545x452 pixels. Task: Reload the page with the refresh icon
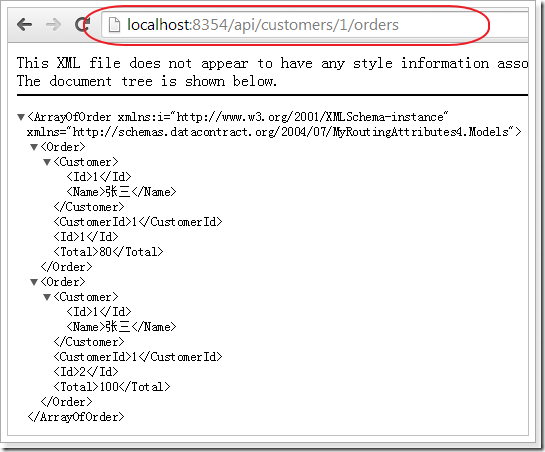(x=83, y=25)
